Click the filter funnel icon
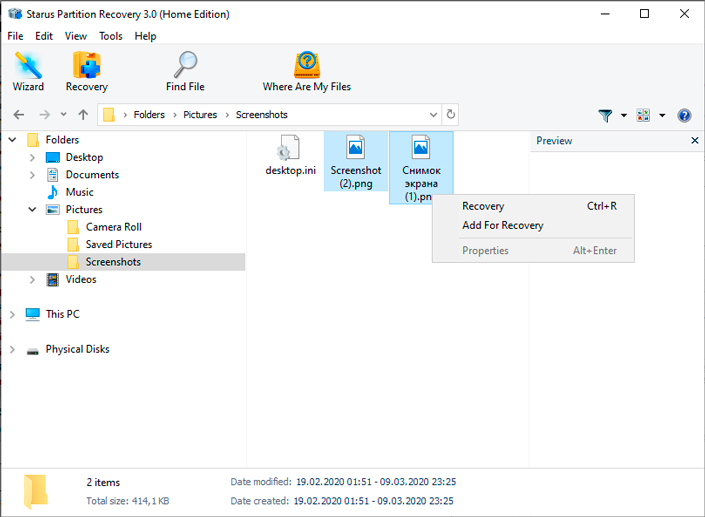 pos(605,116)
